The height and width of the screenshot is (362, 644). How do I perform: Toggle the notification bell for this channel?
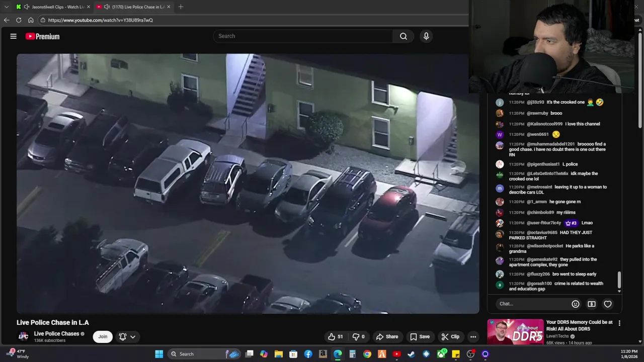[x=122, y=337]
